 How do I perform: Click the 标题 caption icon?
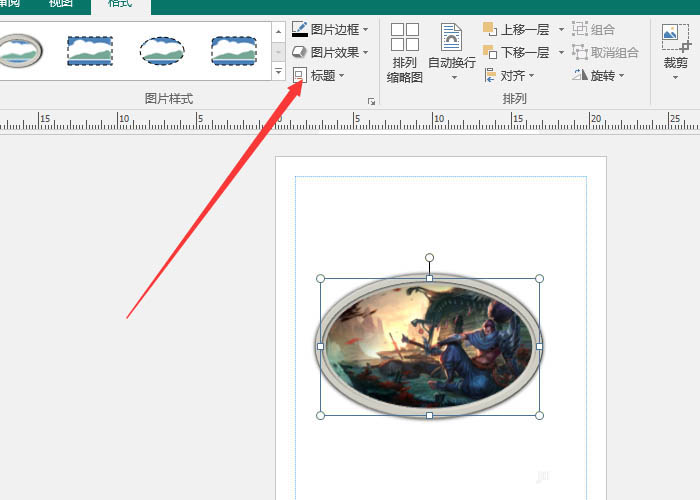[300, 75]
